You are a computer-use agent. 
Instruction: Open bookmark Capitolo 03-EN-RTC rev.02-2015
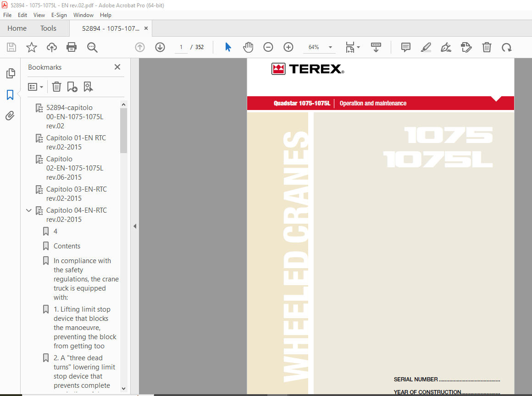76,193
